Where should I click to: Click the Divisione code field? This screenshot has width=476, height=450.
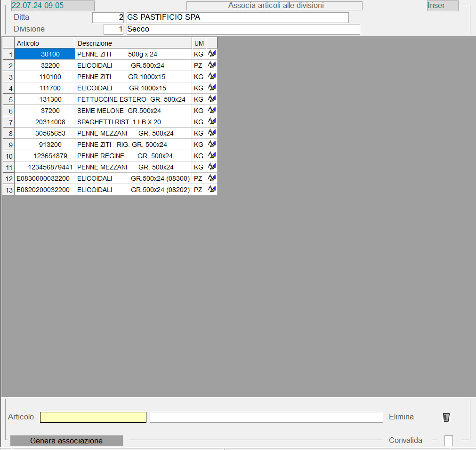[x=113, y=29]
